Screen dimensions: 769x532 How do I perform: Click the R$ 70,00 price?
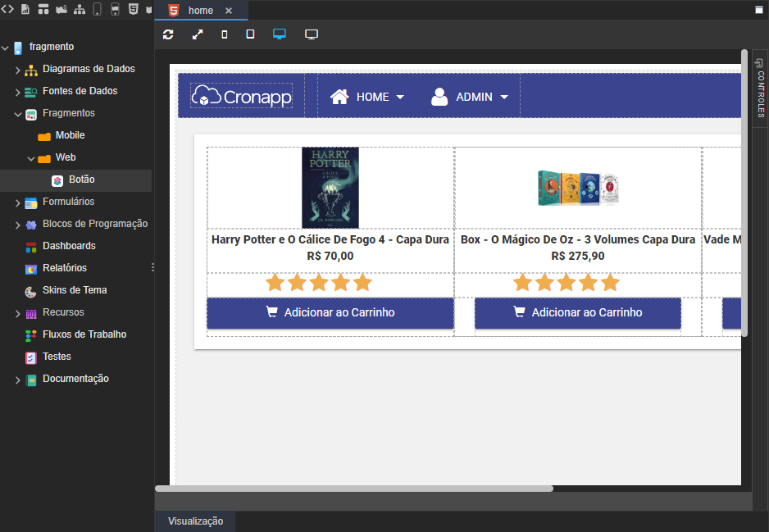(x=330, y=256)
